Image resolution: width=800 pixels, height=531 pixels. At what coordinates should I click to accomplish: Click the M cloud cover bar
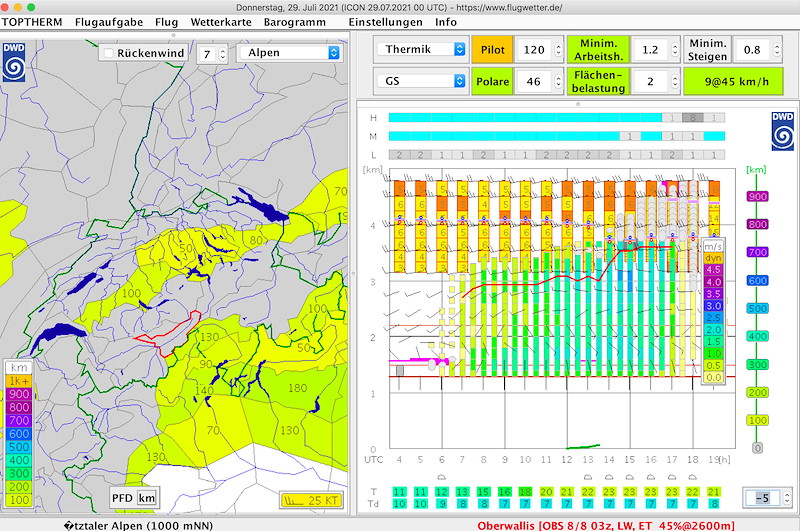(556, 136)
